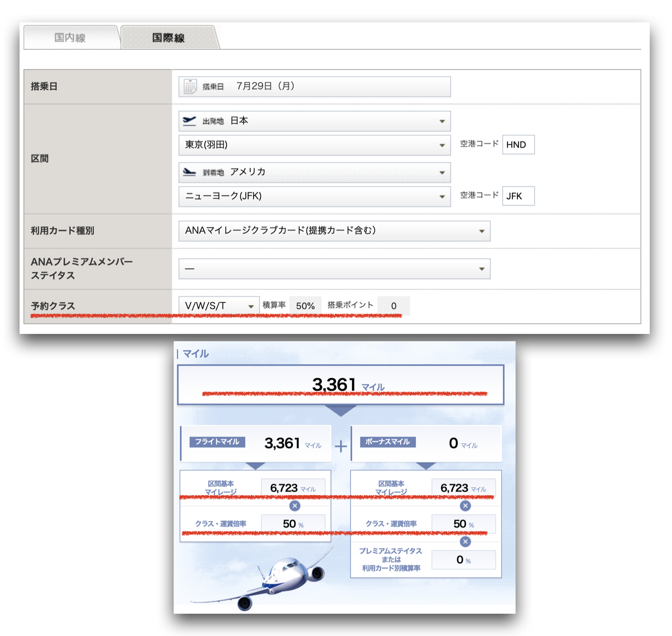
Task: Click the plus sign between mile boxes
Action: click(x=341, y=446)
